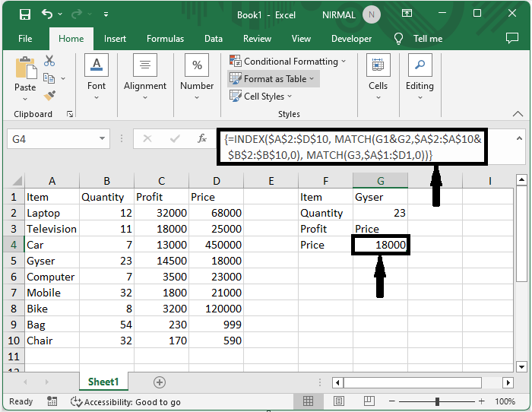
Task: Click the Format as Table button
Action: click(x=273, y=79)
